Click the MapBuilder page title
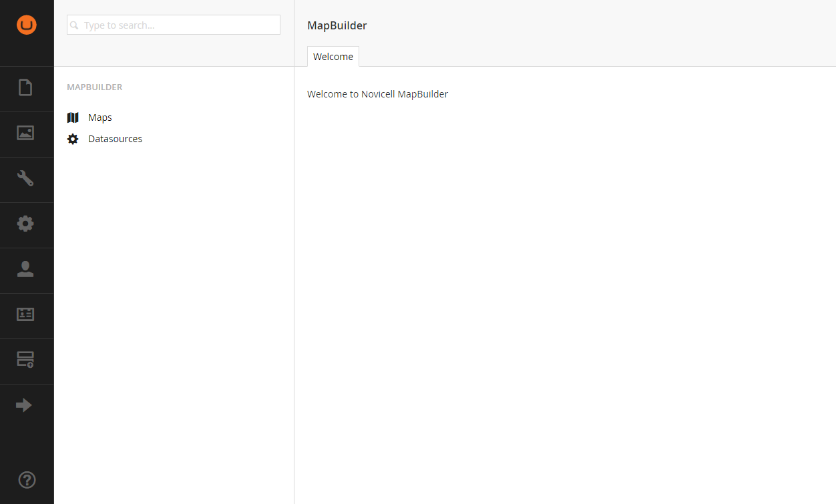This screenshot has width=836, height=504. (337, 25)
